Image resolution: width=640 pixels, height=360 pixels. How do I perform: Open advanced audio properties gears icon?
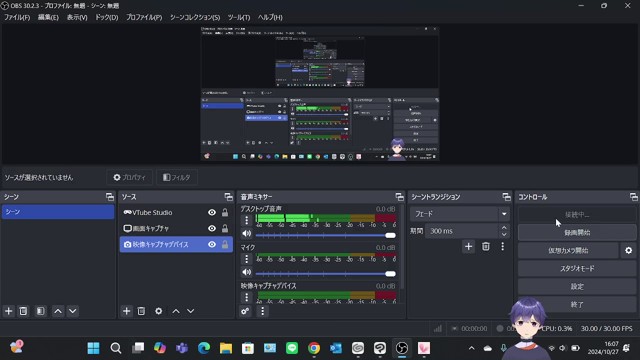245,311
